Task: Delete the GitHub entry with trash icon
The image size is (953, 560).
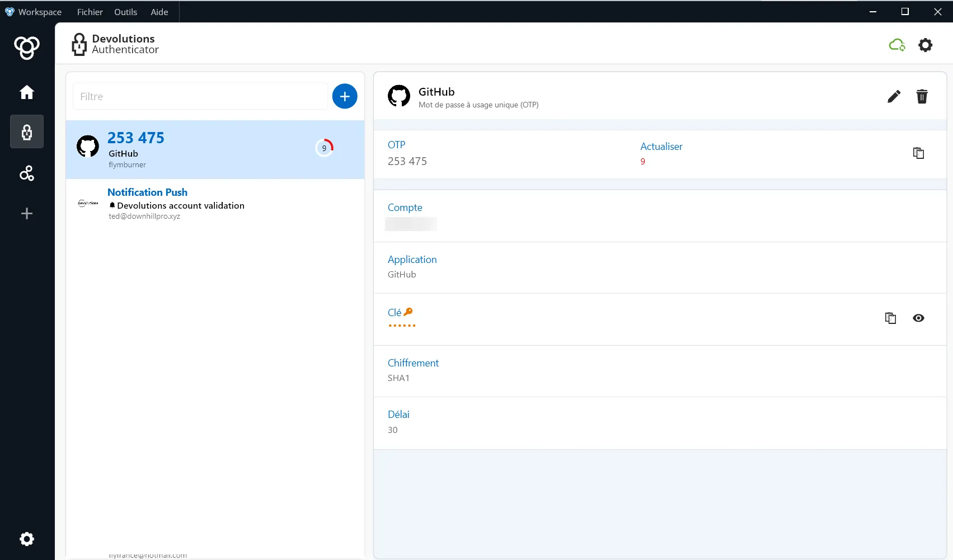Action: (922, 97)
